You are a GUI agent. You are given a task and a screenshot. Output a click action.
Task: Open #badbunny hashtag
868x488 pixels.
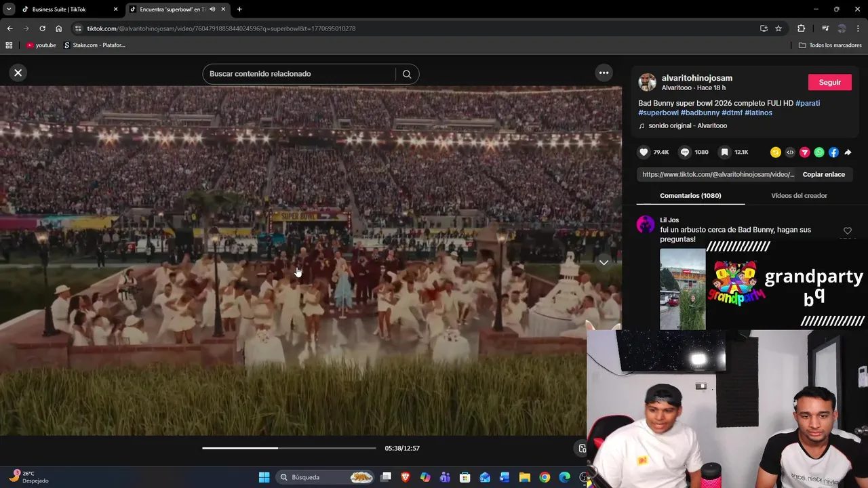[x=700, y=113]
